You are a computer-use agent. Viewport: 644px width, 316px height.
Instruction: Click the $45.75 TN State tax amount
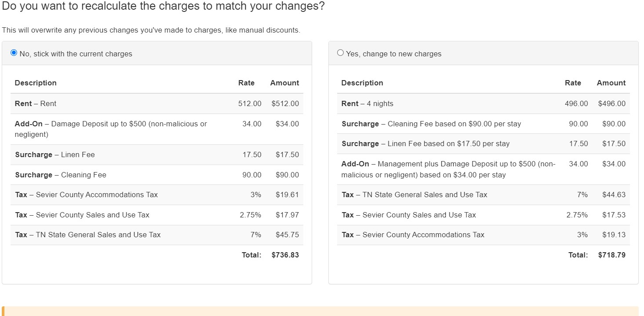(287, 235)
